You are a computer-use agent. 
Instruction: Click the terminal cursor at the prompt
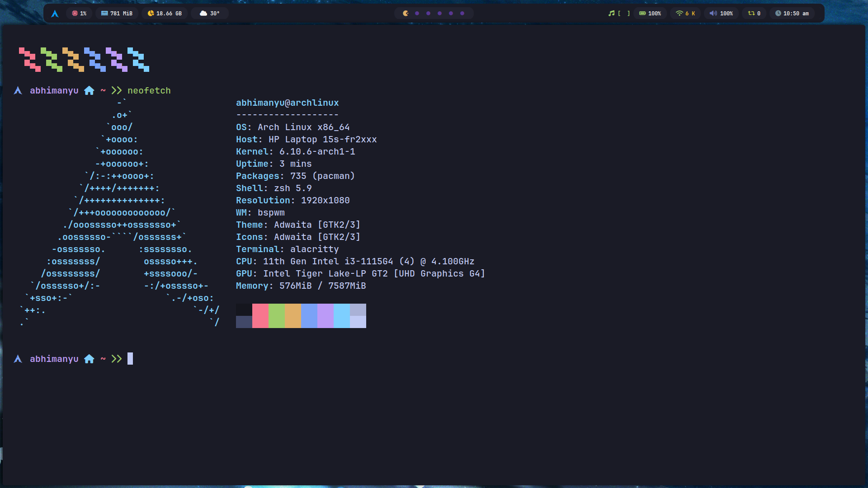coord(130,359)
